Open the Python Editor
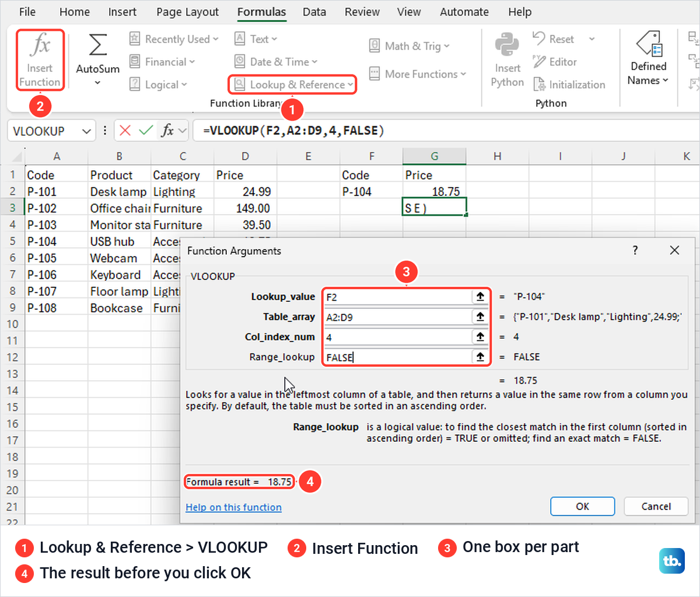700x597 pixels. click(x=555, y=62)
